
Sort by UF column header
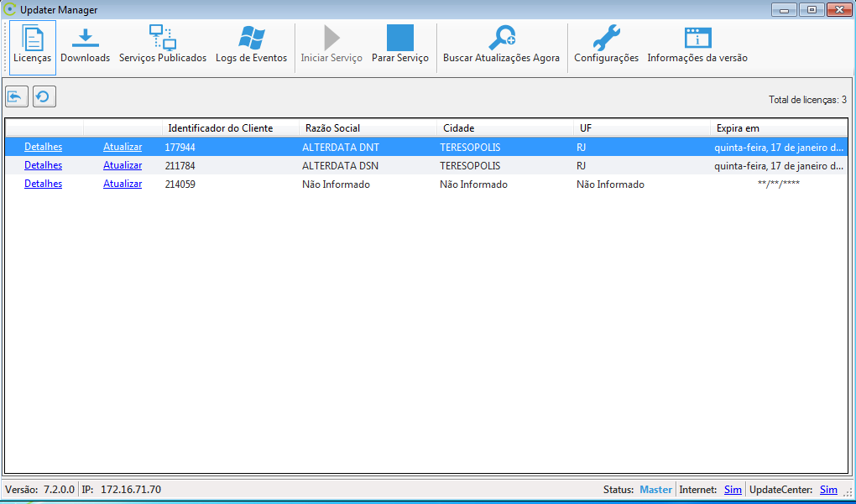click(642, 128)
